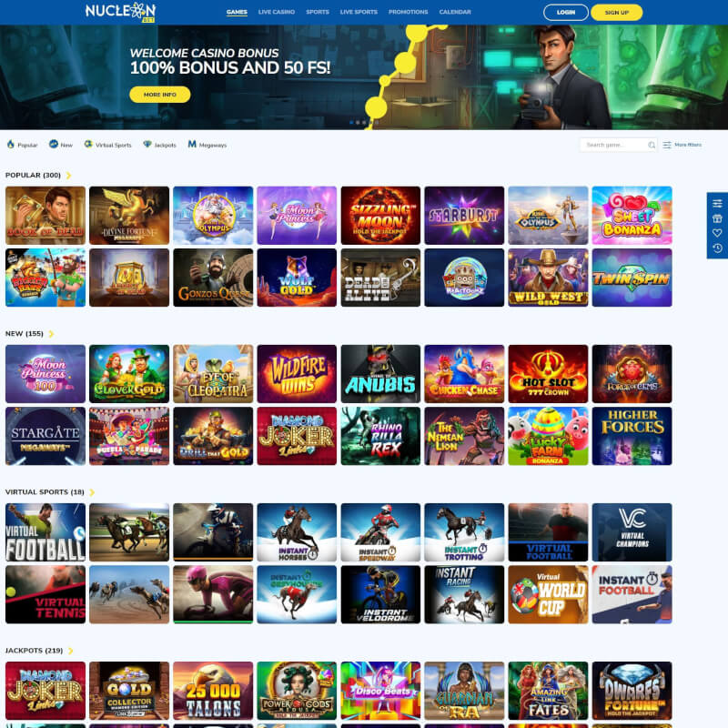Select the Jackpots diamond category
Image resolution: width=728 pixels, height=728 pixels.
coord(147,145)
